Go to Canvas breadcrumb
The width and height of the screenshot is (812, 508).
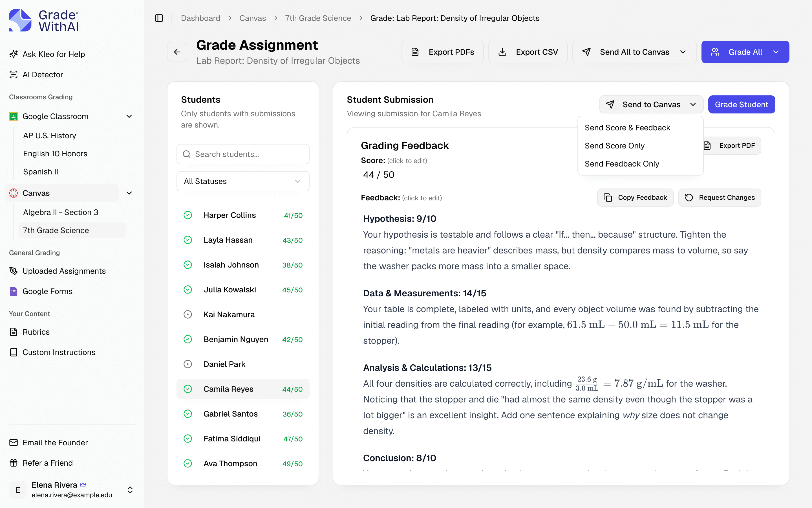tap(252, 18)
